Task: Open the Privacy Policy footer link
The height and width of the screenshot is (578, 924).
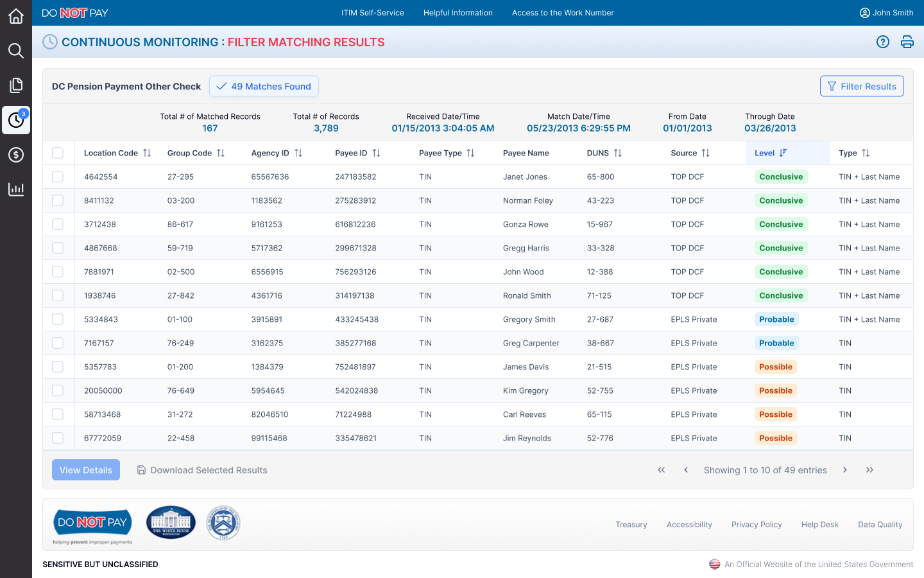Action: (757, 525)
